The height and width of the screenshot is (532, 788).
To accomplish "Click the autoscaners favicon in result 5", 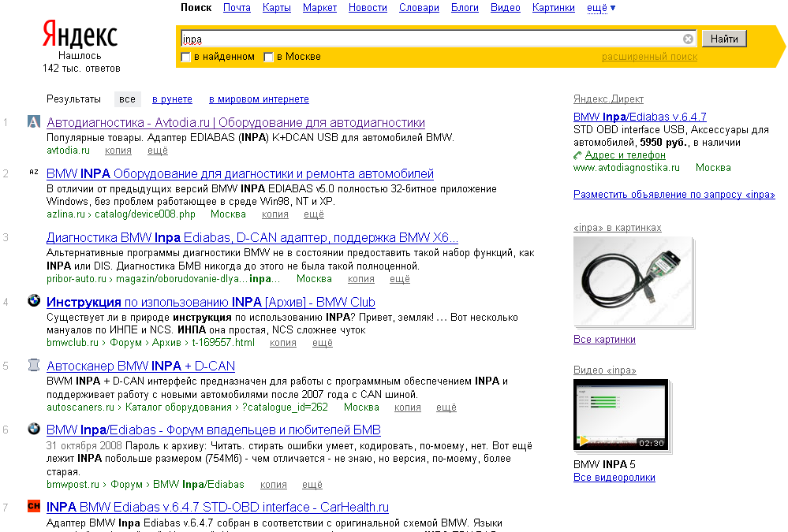I will click(34, 365).
